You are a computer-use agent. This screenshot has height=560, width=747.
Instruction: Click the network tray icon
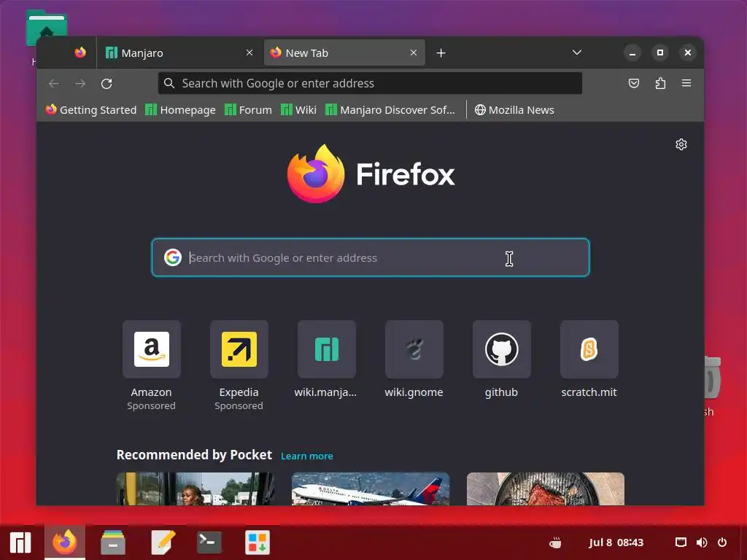pyautogui.click(x=681, y=542)
